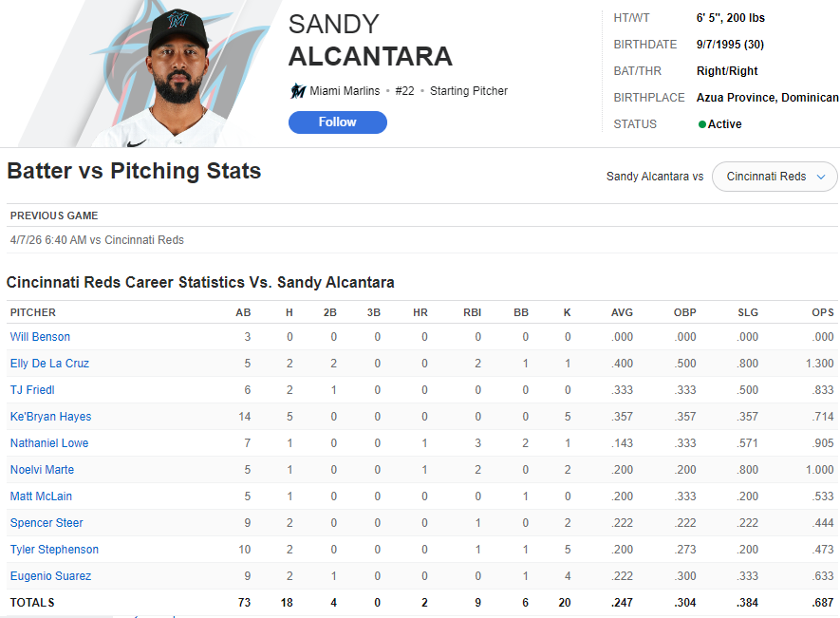Click Nathaniel Lowe's home run count link
The width and height of the screenshot is (840, 618).
click(424, 443)
